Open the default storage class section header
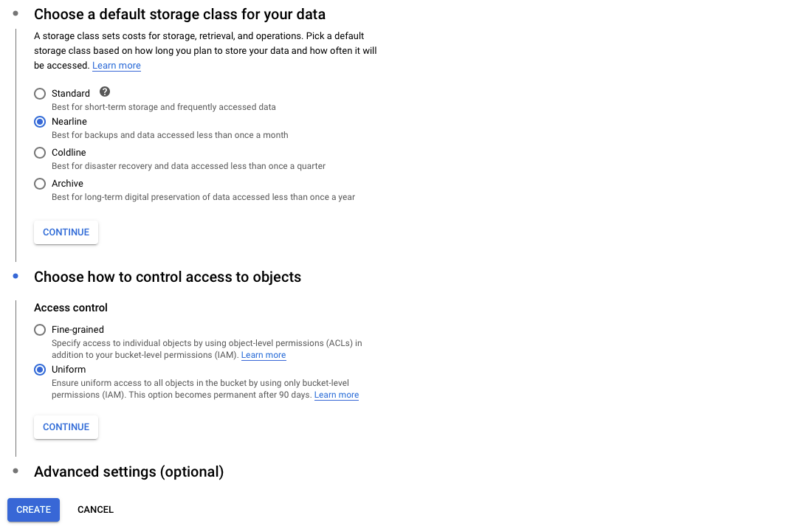The width and height of the screenshot is (795, 532). coord(179,14)
